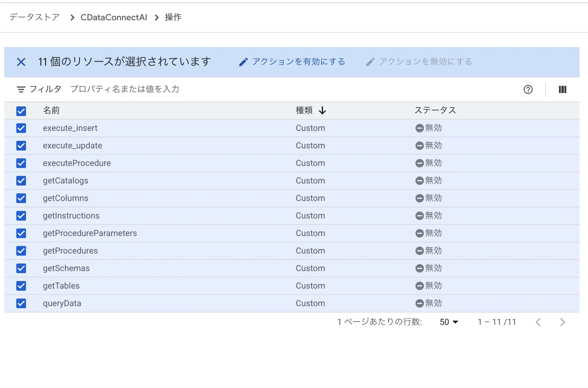Uncheck the getCatalogs row checkbox
588x388 pixels.
pyautogui.click(x=21, y=181)
